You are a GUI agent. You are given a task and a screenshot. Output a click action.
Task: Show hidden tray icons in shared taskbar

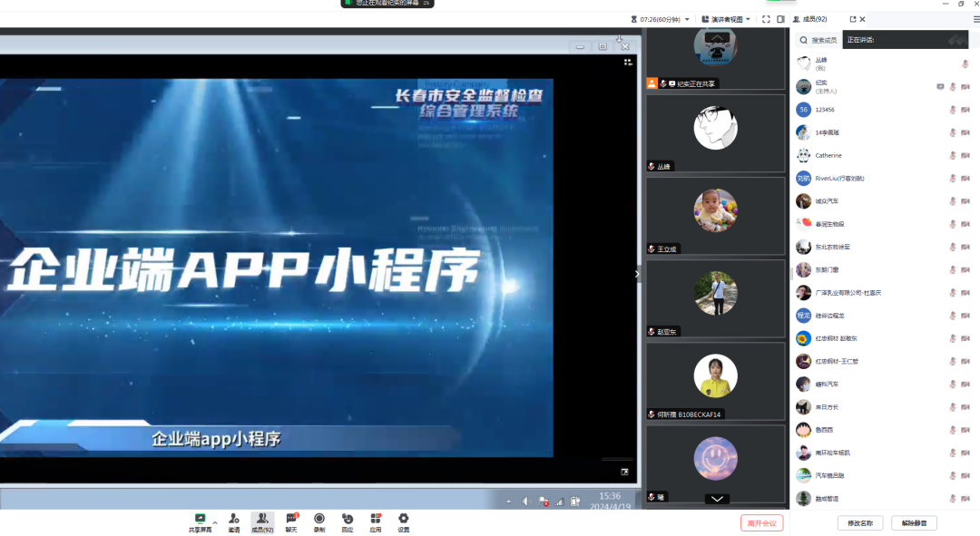point(509,501)
